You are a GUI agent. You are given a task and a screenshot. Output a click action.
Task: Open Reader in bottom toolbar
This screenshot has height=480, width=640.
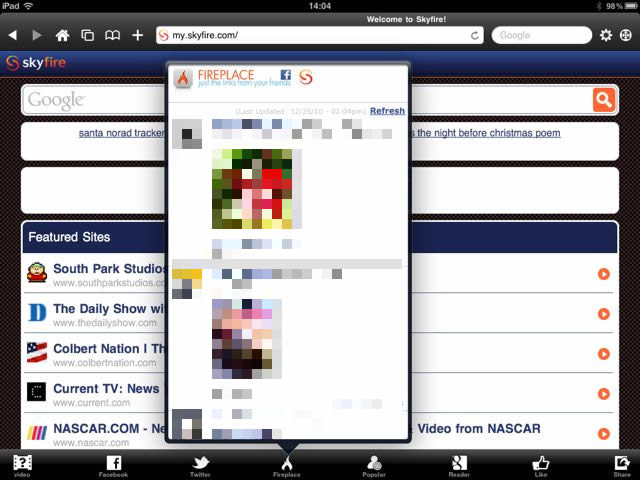(x=459, y=466)
